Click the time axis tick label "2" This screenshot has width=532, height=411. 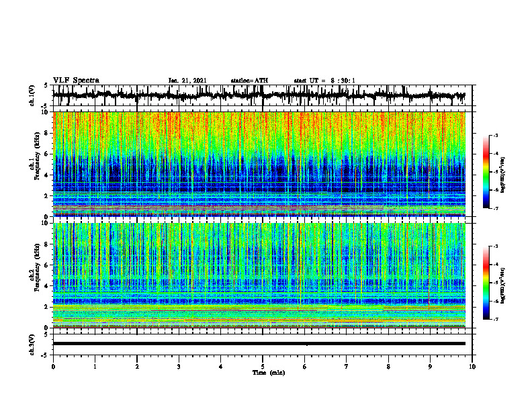(137, 367)
